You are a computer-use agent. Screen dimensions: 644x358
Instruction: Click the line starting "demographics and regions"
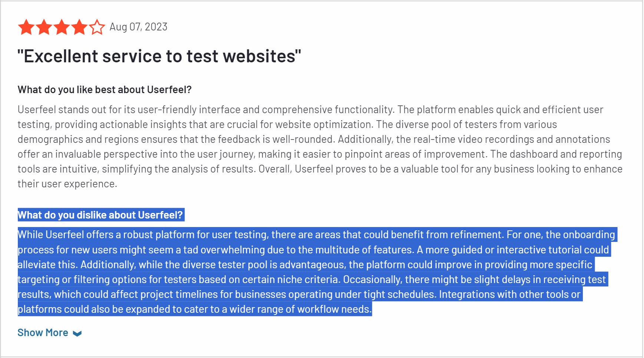coord(314,139)
